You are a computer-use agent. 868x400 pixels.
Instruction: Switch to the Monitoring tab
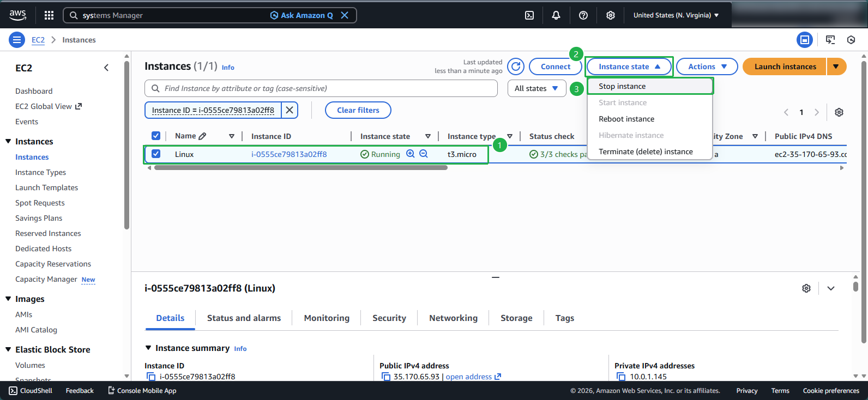tap(327, 318)
